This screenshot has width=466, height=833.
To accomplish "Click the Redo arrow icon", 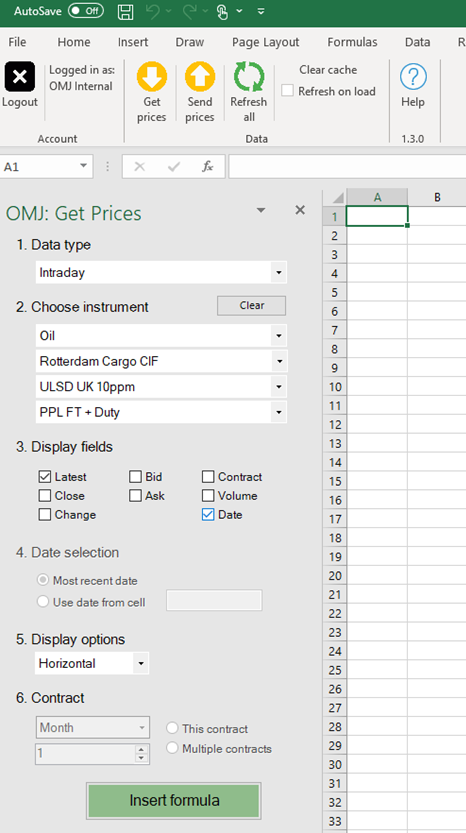I will click(x=190, y=11).
